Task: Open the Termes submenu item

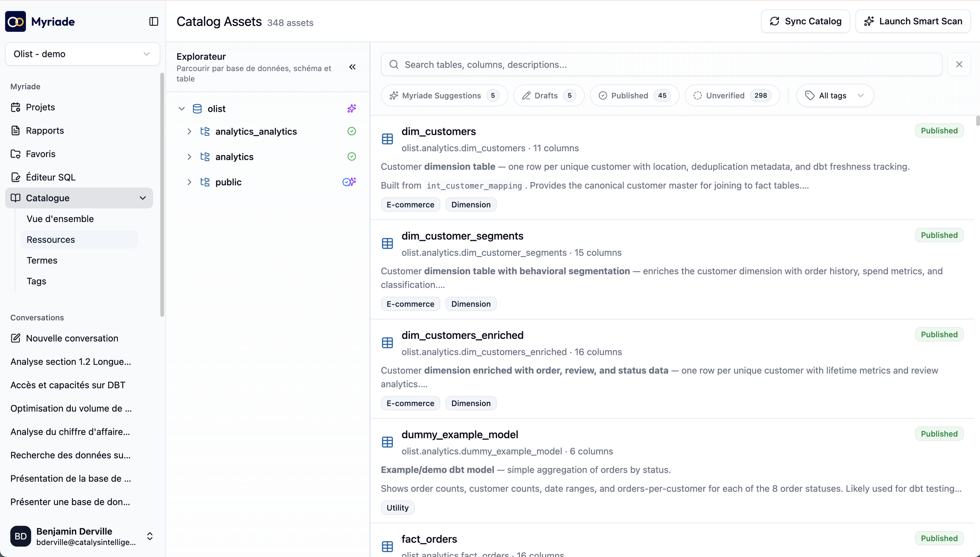Action: coord(80,260)
